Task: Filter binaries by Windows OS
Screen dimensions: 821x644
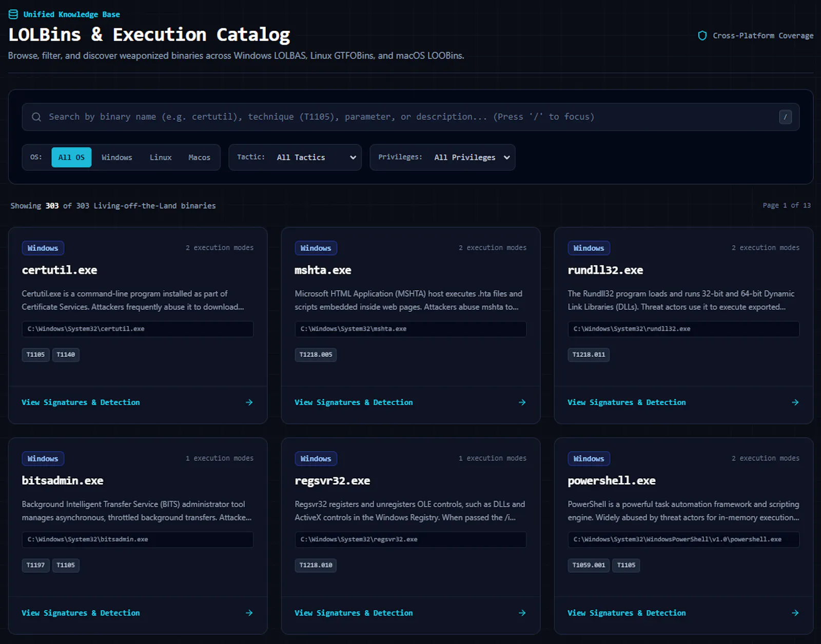Action: pyautogui.click(x=117, y=157)
